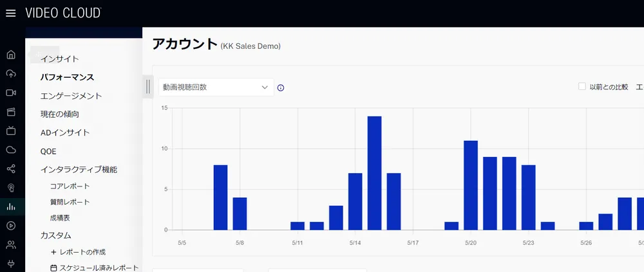This screenshot has height=272, width=644.
Task: Open the ADインサイト report
Action: click(65, 132)
